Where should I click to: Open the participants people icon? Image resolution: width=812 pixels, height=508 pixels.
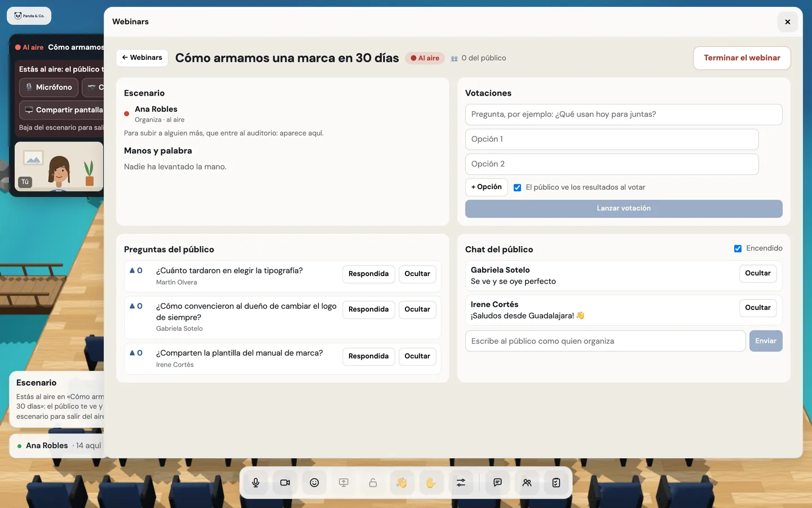pyautogui.click(x=527, y=483)
